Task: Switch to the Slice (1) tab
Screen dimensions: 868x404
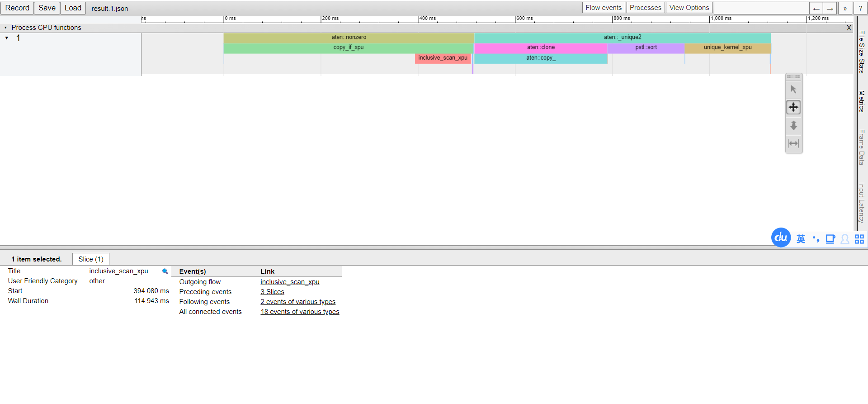Action: tap(91, 259)
